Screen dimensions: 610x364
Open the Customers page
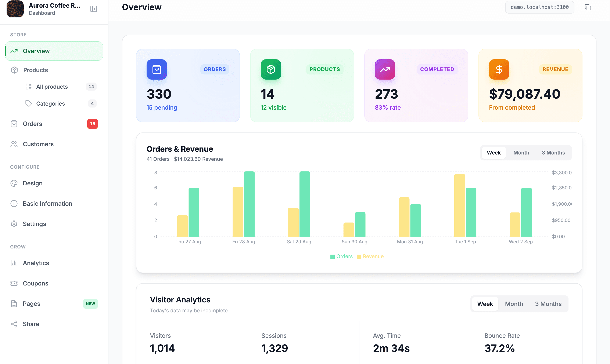click(54, 144)
